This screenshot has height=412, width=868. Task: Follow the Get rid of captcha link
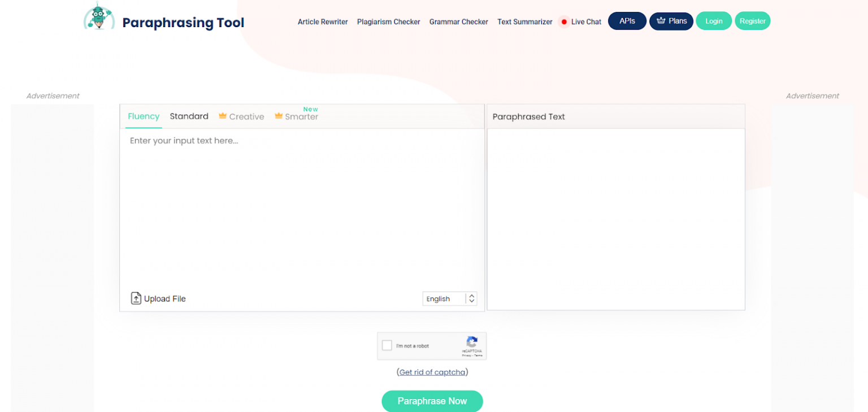(432, 372)
